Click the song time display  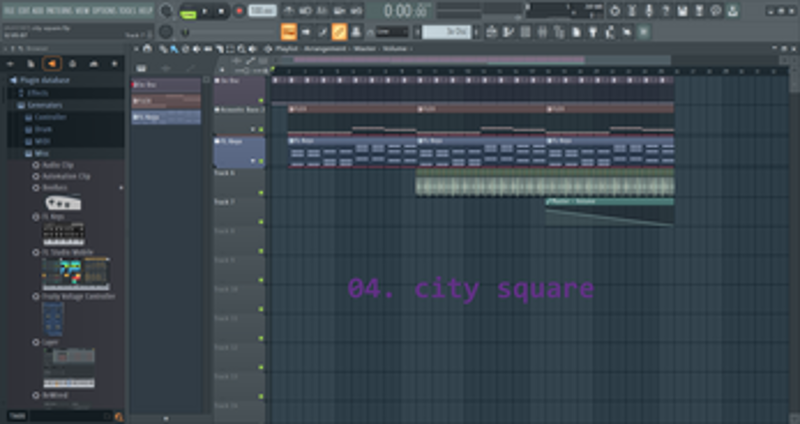click(407, 11)
